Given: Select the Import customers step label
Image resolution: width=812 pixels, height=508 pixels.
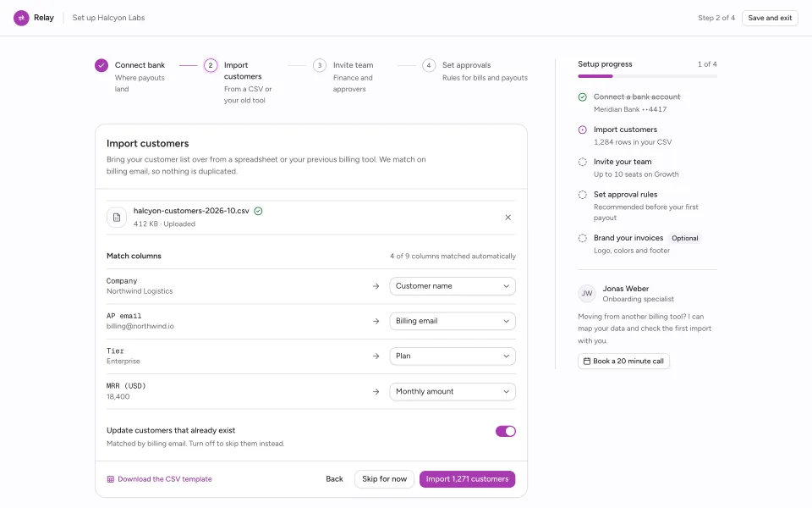Looking at the screenshot, I should point(243,71).
